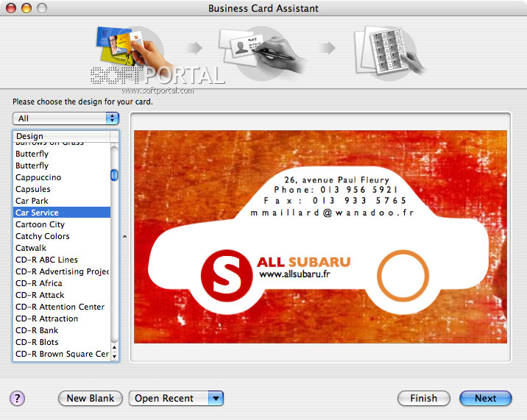Screen dimensions: 527x420
Task: Select the CD-R Africa design
Action: pyautogui.click(x=62, y=283)
